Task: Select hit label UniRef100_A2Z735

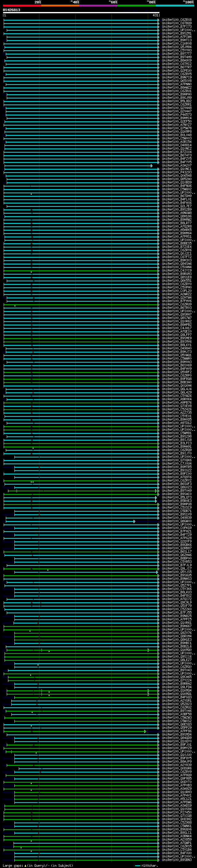Action: (177, 413)
